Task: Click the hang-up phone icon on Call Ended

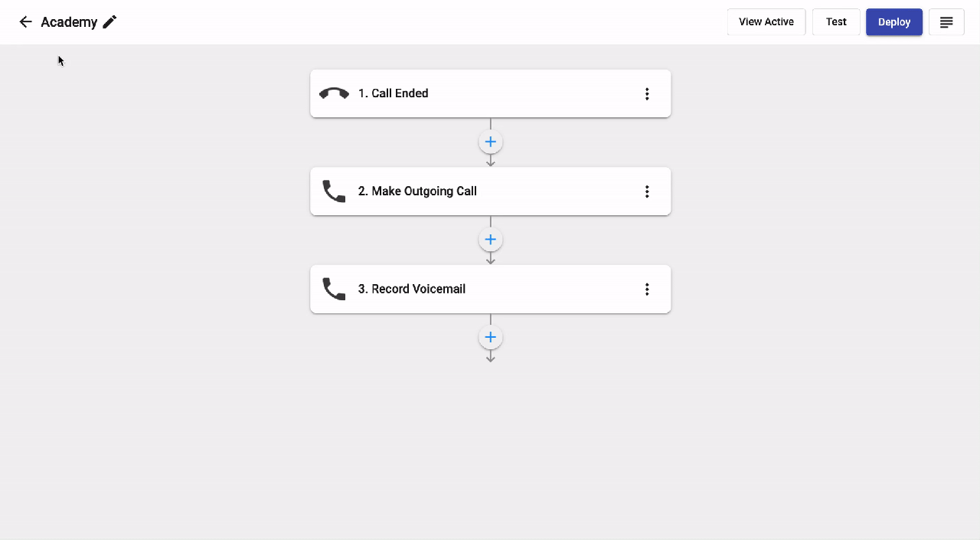Action: [x=334, y=93]
